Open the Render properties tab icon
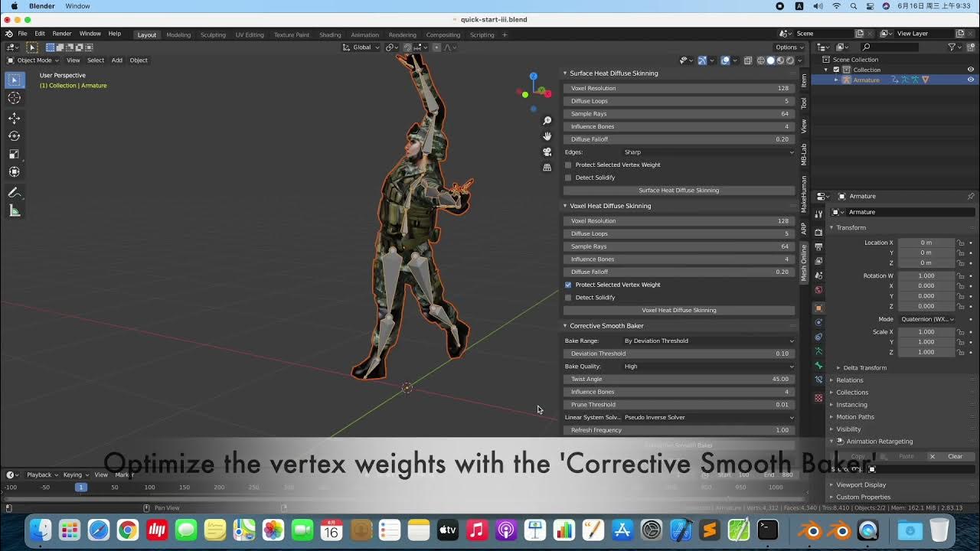This screenshot has width=980, height=551. (x=818, y=232)
